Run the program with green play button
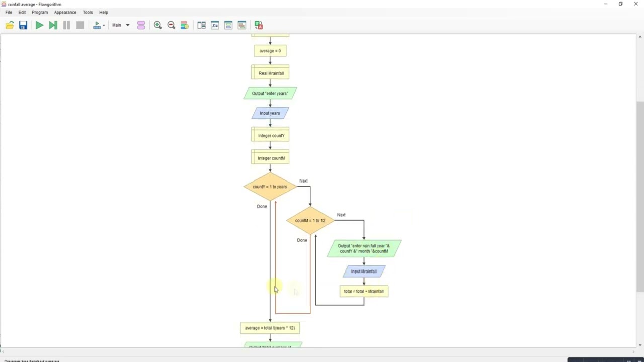This screenshot has width=644, height=362. coord(39,25)
